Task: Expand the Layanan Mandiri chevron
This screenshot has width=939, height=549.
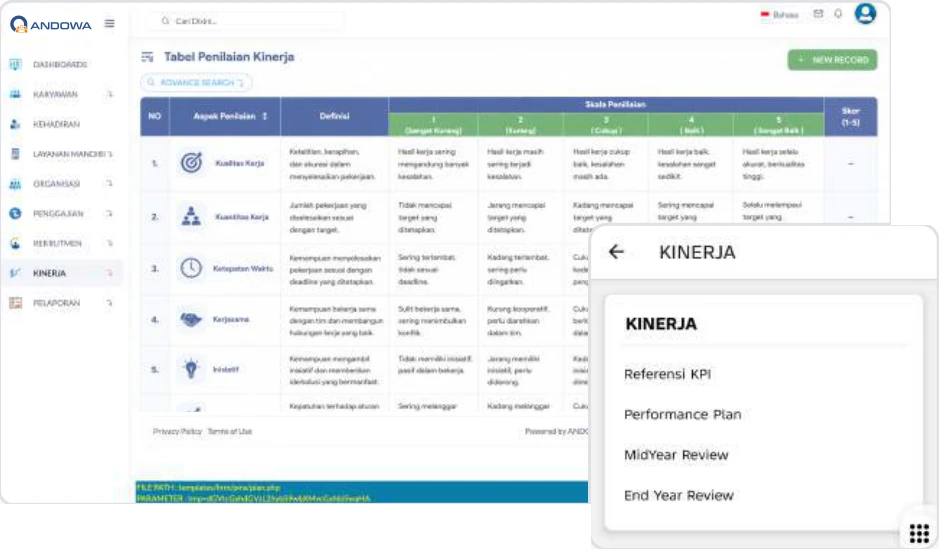Action: point(110,154)
